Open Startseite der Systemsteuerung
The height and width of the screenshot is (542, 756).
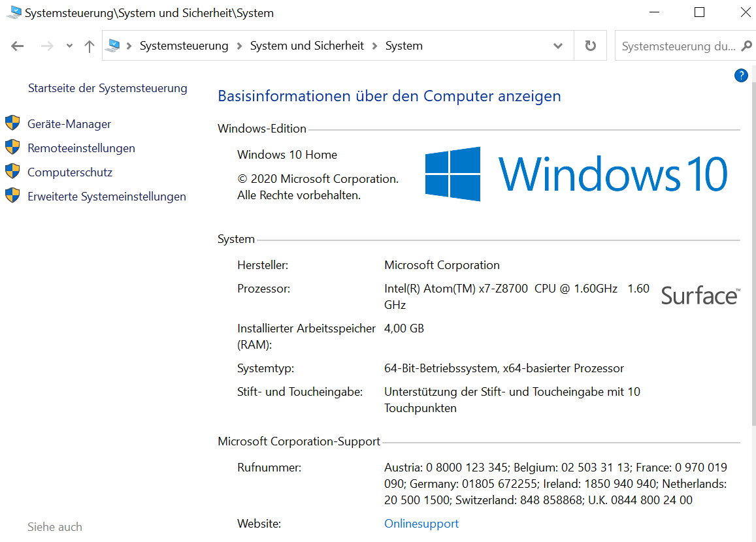[x=108, y=88]
